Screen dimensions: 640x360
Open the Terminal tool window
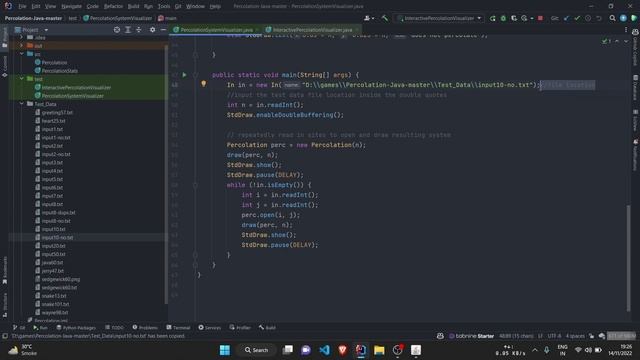click(x=178, y=327)
